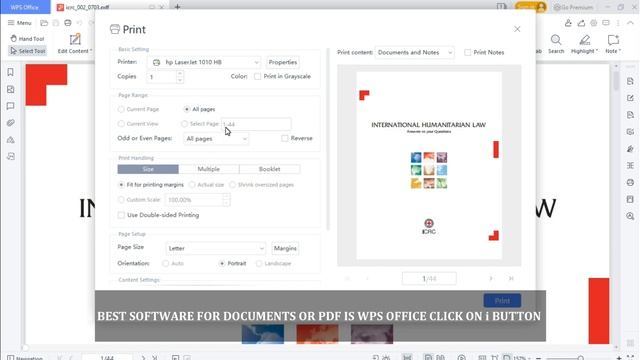Choose Actual size option
The height and width of the screenshot is (360, 640).
coord(192,185)
